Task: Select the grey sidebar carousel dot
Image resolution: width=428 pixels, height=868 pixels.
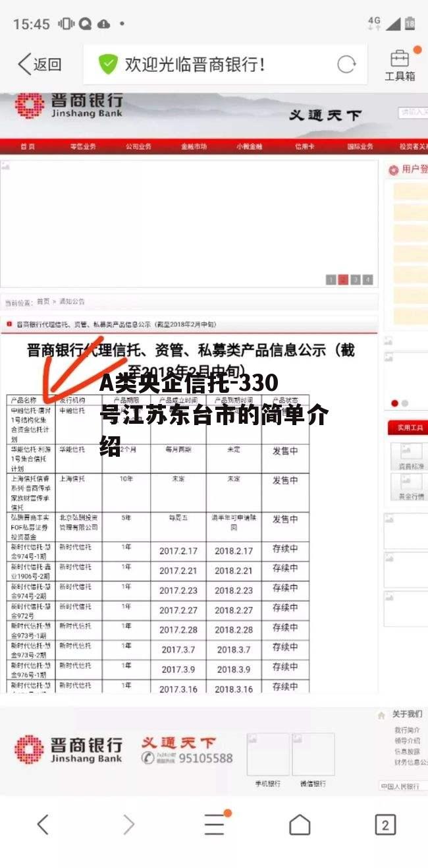Action: pos(405,403)
